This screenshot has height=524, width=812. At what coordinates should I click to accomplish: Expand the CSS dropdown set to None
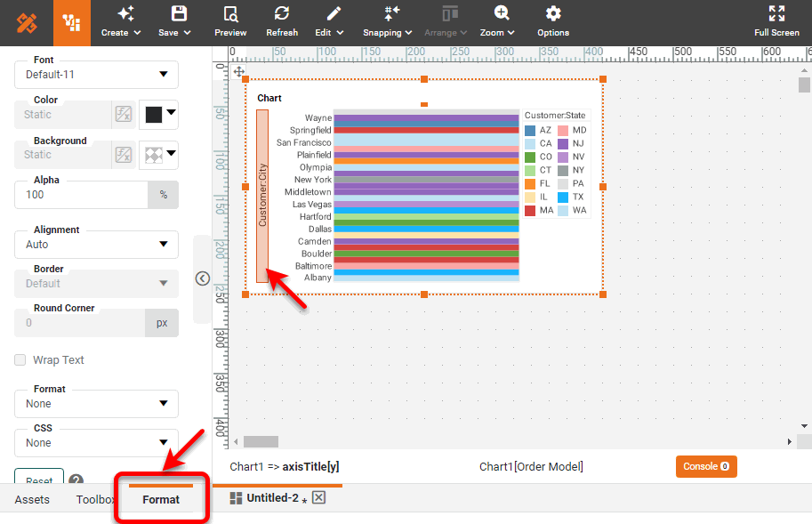click(95, 442)
